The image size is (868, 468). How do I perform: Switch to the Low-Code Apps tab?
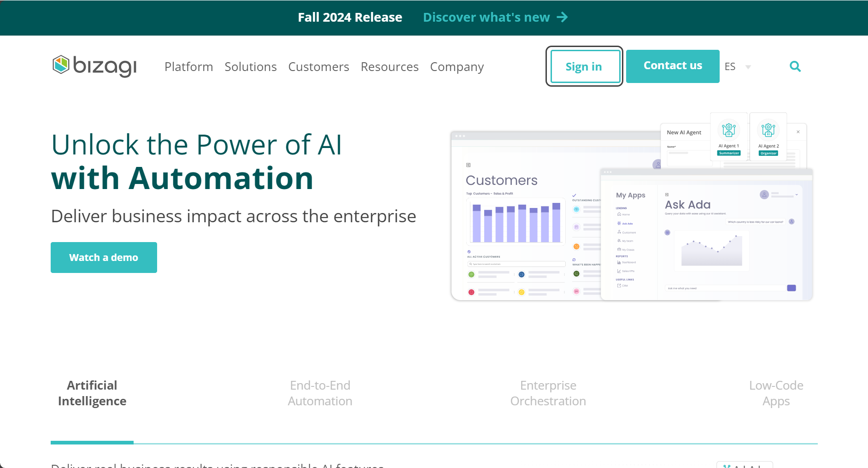coord(776,393)
